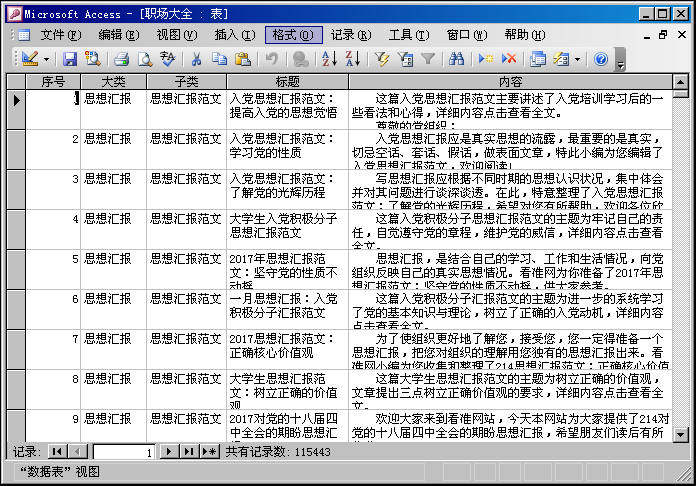Screen dimensions: 696x486
Task: Select the 子类 column header
Action: point(186,82)
